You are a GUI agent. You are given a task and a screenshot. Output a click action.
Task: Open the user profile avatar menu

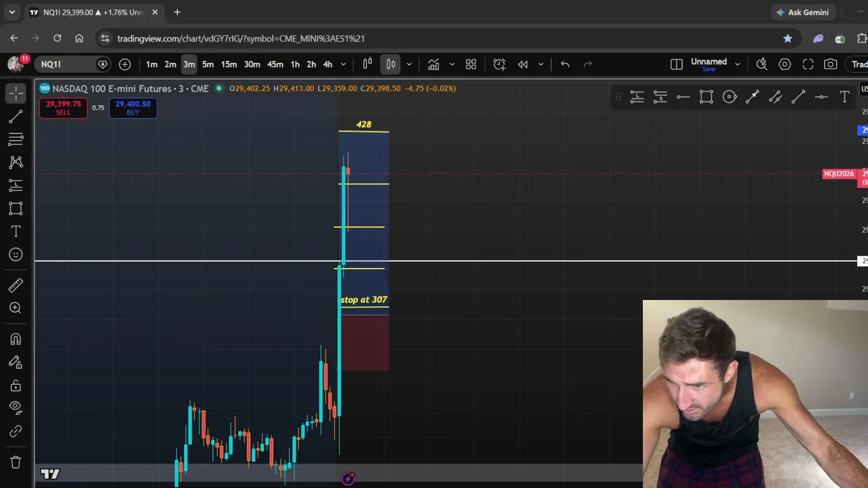15,64
